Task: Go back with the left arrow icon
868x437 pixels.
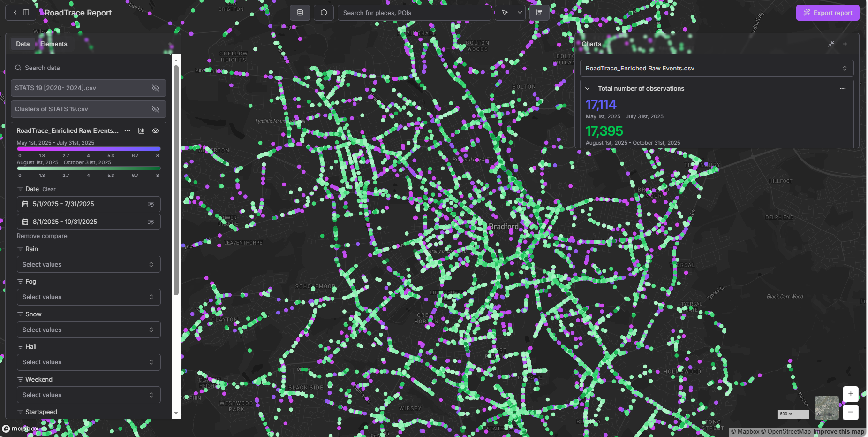Action: [x=15, y=13]
